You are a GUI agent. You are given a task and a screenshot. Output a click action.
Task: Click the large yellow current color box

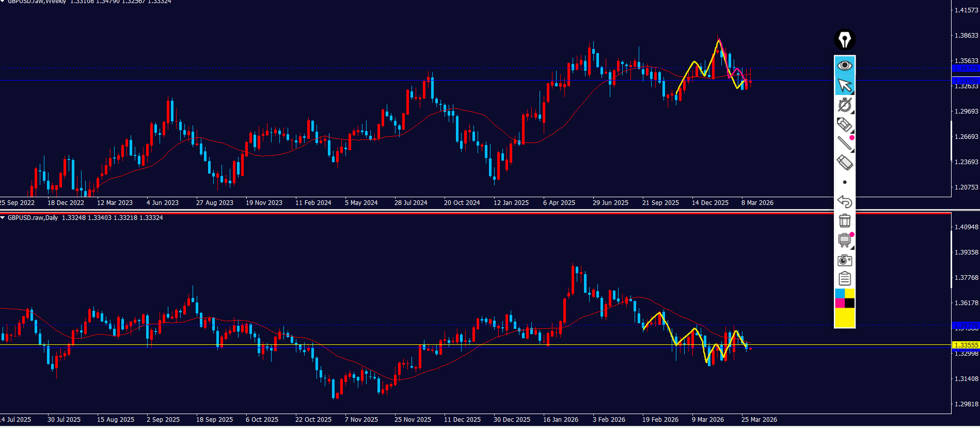click(x=844, y=318)
